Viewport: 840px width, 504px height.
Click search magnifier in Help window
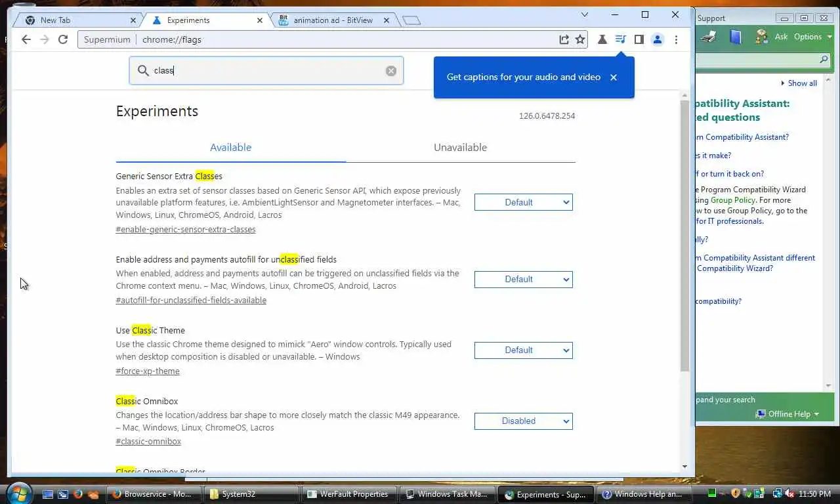click(x=824, y=60)
